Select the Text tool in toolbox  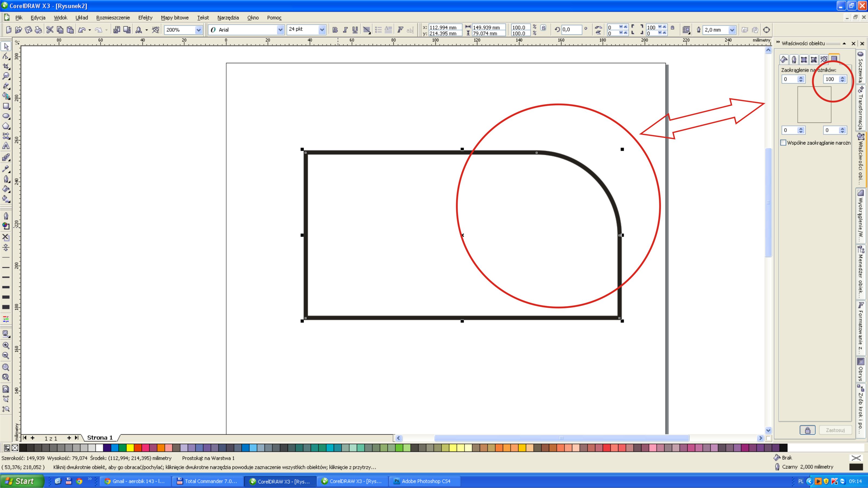(x=6, y=146)
